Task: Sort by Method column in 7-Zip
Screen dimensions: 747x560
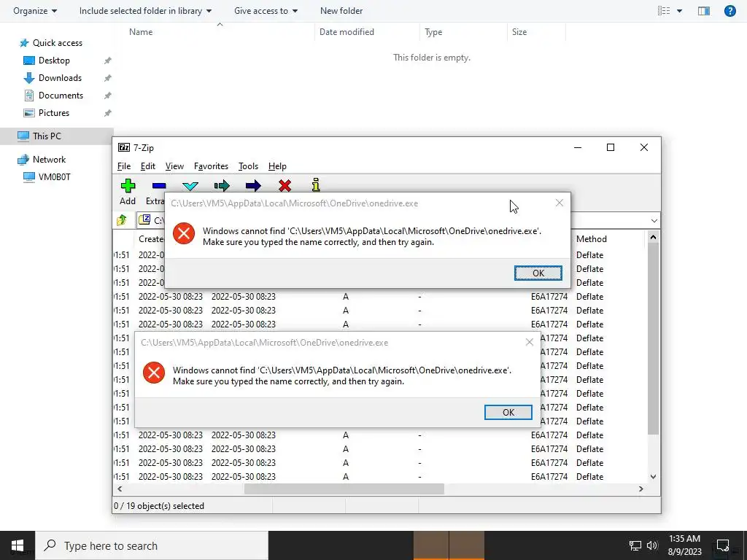Action: 591,239
